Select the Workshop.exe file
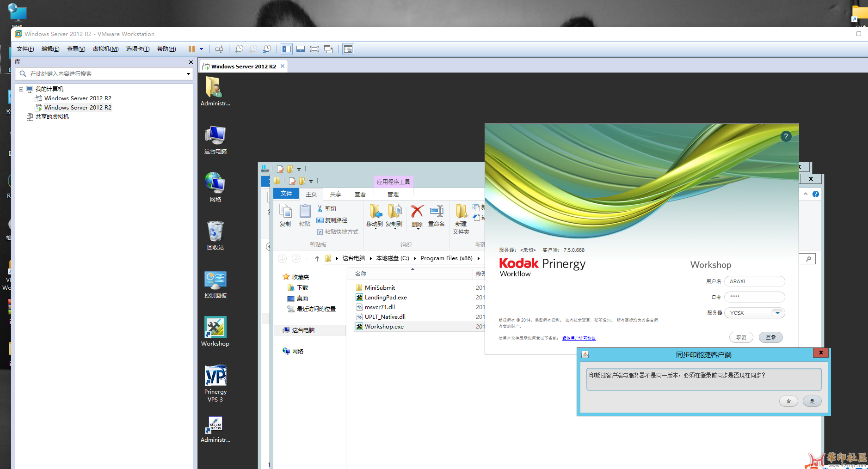Viewport: 868px width, 469px height. coord(380,326)
